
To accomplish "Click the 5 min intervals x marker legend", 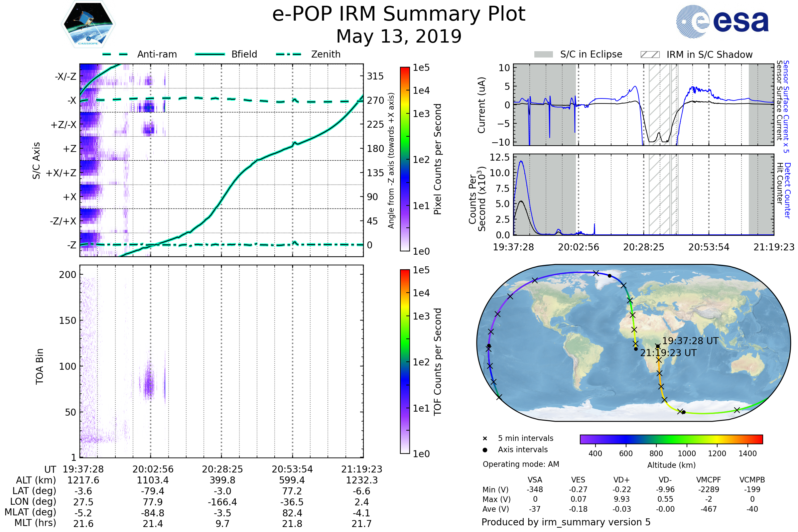I will point(485,439).
